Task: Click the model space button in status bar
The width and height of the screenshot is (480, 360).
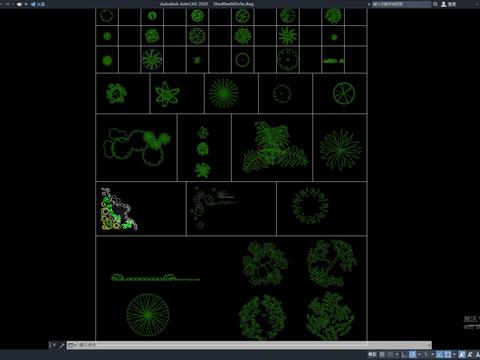Action: [372, 354]
